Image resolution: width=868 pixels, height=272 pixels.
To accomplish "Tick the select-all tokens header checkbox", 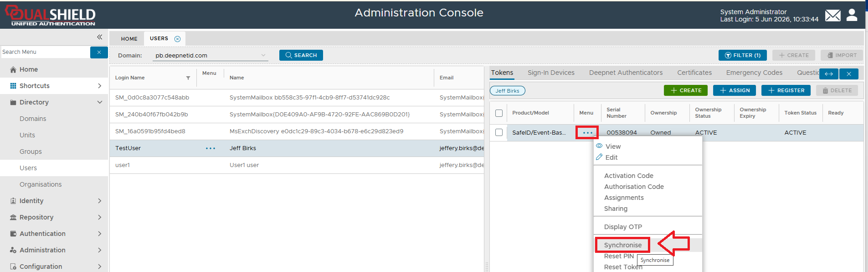I will [x=499, y=113].
